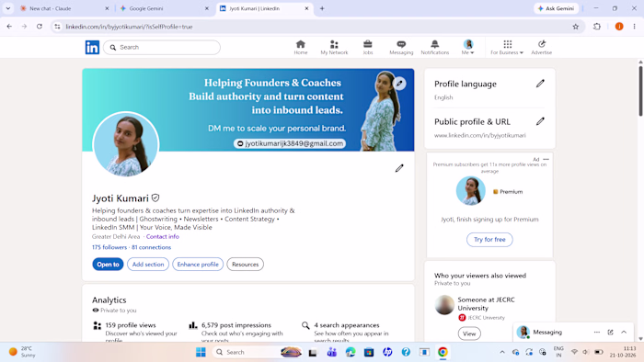The image size is (644, 362).
Task: Switch to Google Gemini tab
Action: coord(165,8)
